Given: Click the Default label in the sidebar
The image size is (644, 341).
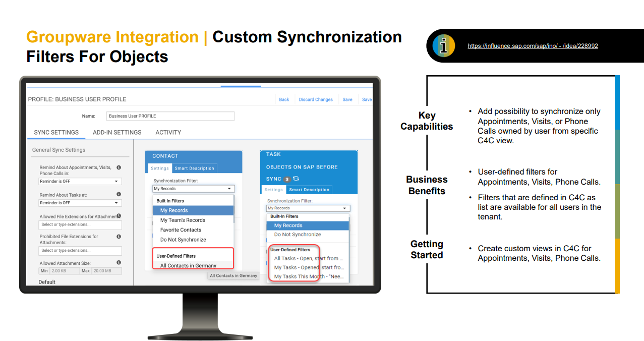Looking at the screenshot, I should tap(47, 282).
